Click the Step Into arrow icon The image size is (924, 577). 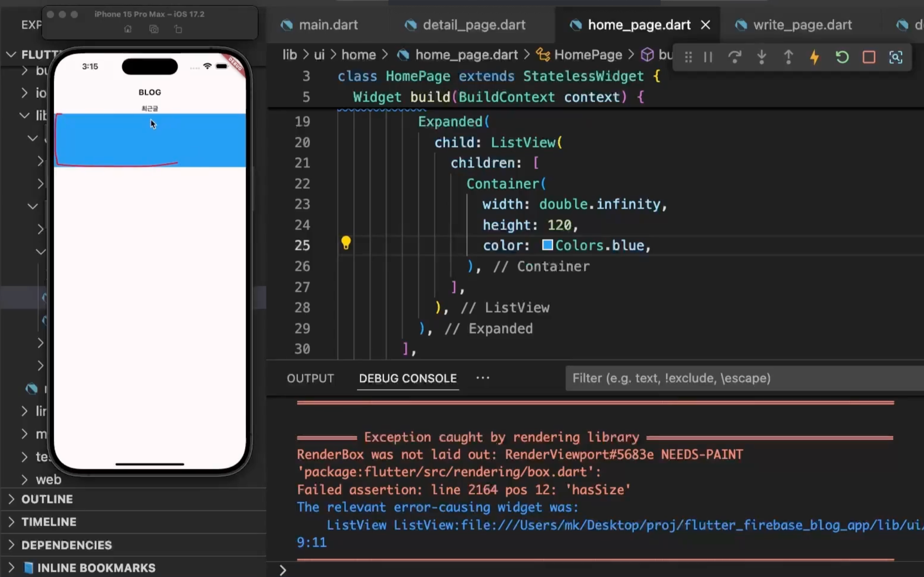point(761,57)
